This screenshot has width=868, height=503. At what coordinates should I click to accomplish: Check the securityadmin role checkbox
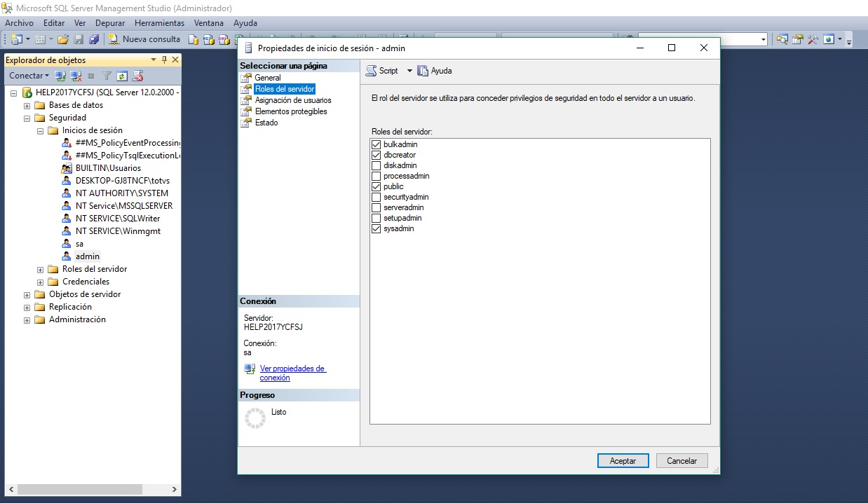[377, 197]
